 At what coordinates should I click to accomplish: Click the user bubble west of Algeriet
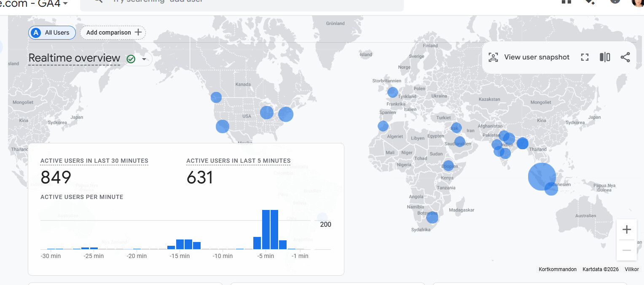[x=383, y=126]
